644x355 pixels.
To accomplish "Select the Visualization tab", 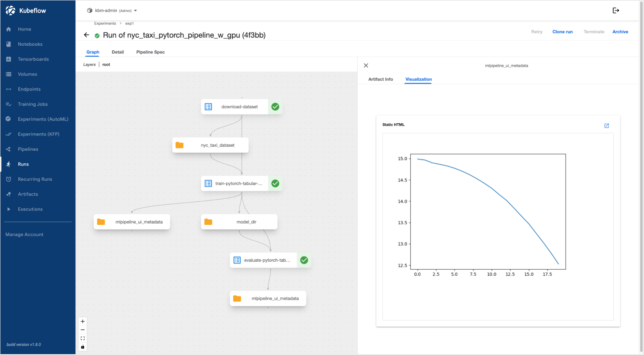I will (418, 79).
